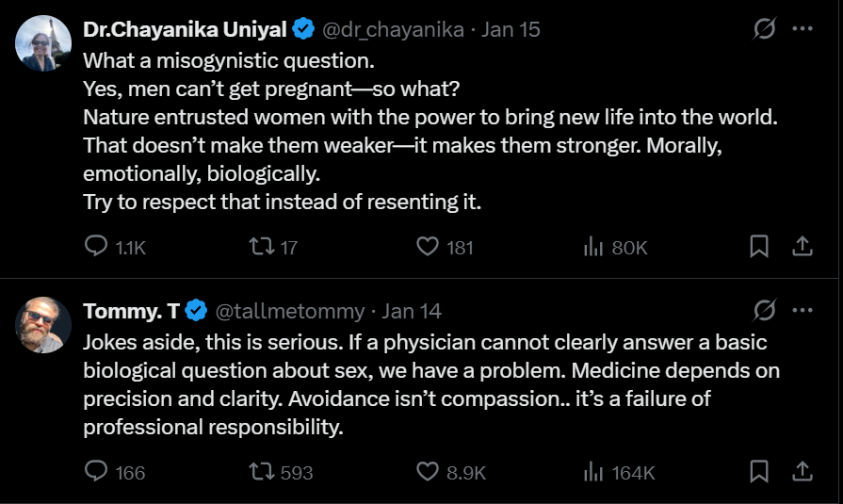Image resolution: width=843 pixels, height=504 pixels.
Task: Open Grok icon on Tommy's tweet
Action: [x=765, y=310]
